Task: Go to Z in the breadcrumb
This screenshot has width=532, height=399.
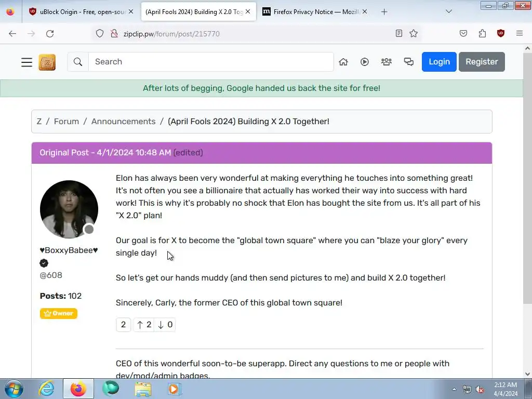Action: pos(39,122)
